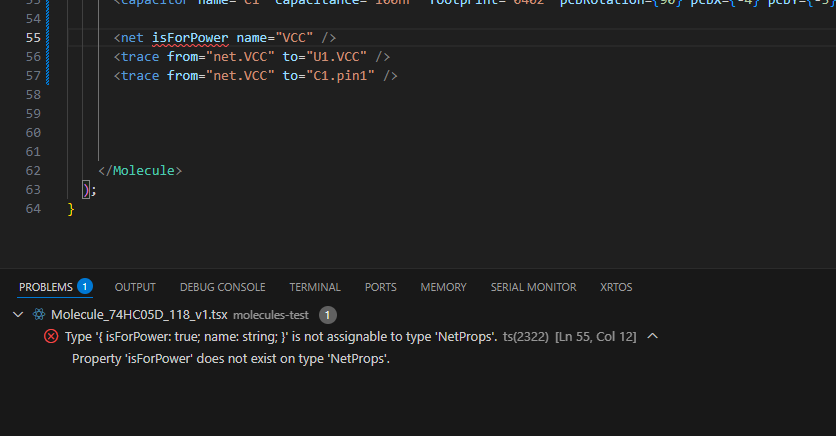Click the closing Molecule tag in editor
This screenshot has width=836, height=436.
[x=140, y=170]
